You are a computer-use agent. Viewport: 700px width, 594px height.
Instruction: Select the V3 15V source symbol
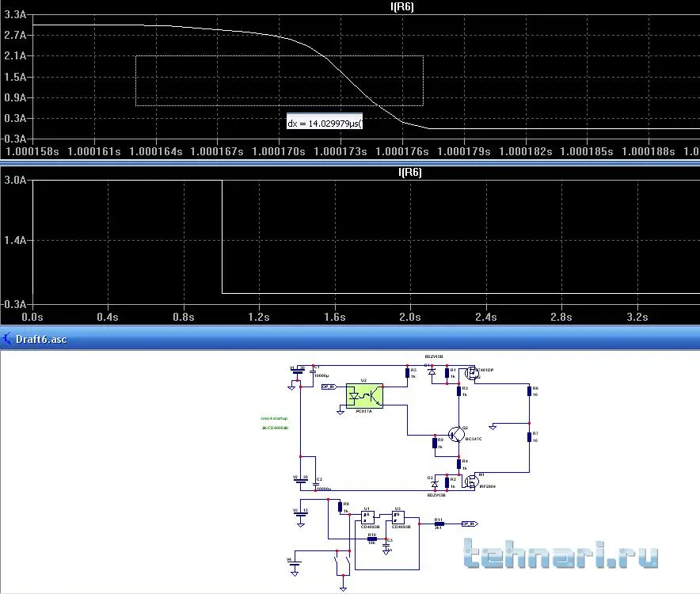(301, 515)
